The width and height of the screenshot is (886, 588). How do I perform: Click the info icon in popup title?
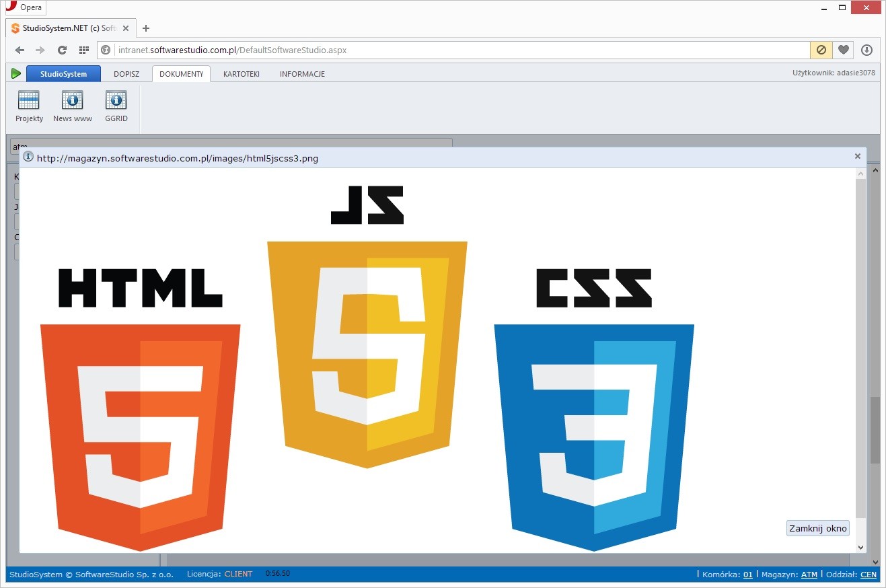[x=28, y=157]
